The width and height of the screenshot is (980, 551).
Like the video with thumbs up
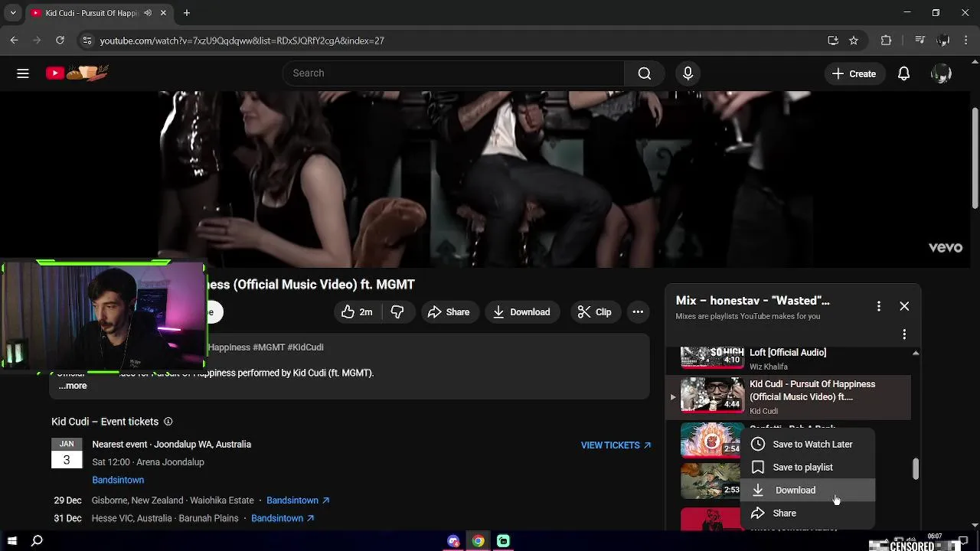[357, 311]
